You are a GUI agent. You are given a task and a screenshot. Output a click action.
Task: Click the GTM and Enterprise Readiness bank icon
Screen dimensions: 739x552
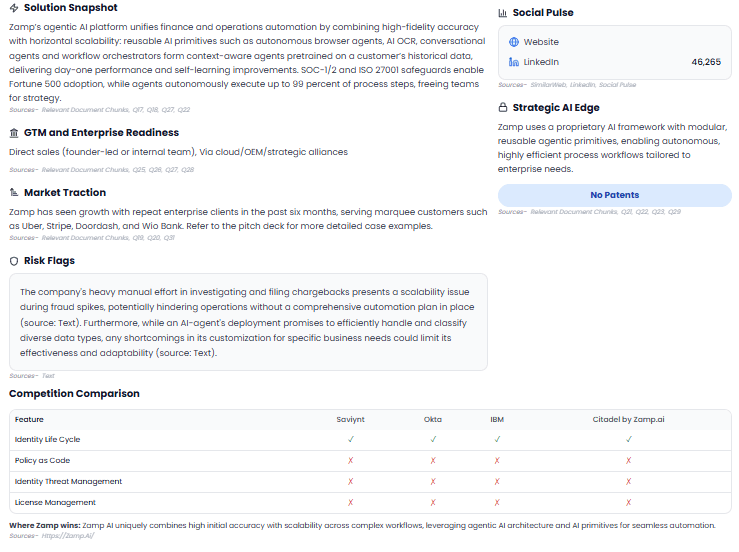pyautogui.click(x=14, y=133)
